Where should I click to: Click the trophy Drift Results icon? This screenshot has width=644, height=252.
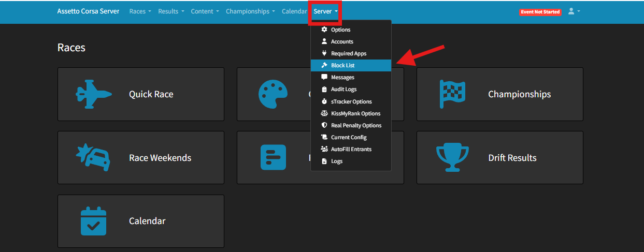click(453, 157)
